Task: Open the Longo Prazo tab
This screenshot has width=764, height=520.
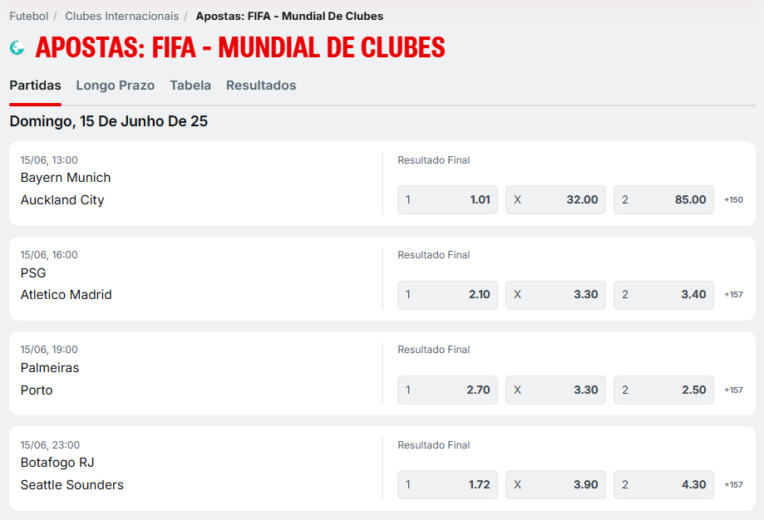Action: pyautogui.click(x=115, y=85)
